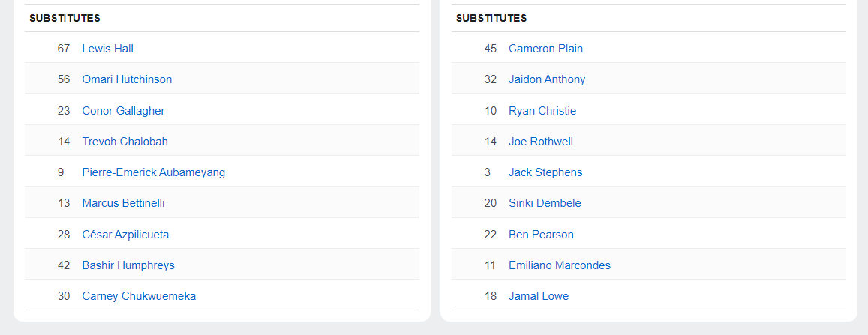Click Jamal Lowe's name
This screenshot has width=868, height=335.
click(x=539, y=296)
